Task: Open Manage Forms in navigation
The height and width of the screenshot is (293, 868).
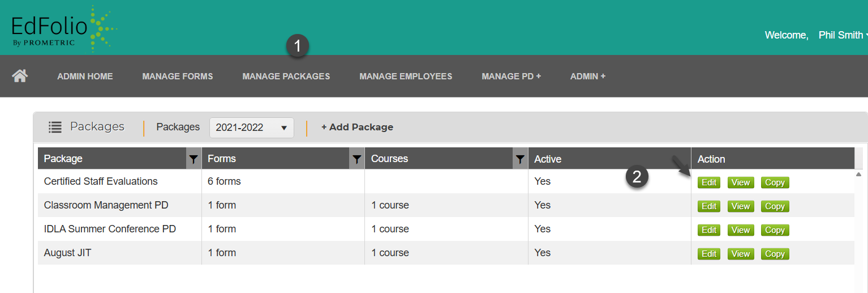Action: point(178,76)
